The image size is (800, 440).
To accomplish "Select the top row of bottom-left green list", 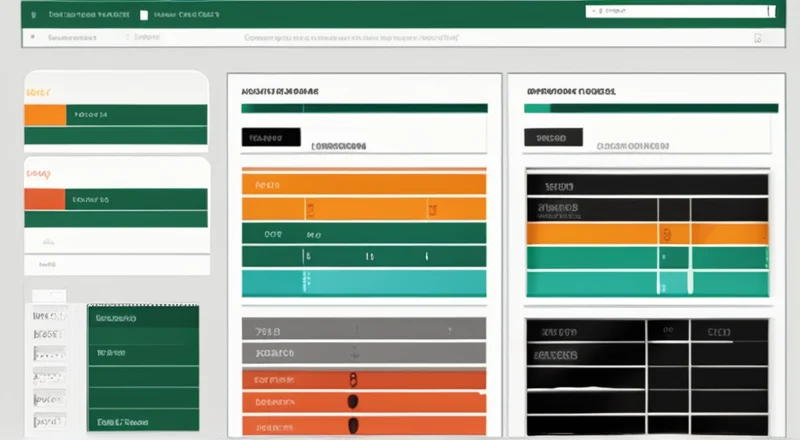I will tap(143, 319).
